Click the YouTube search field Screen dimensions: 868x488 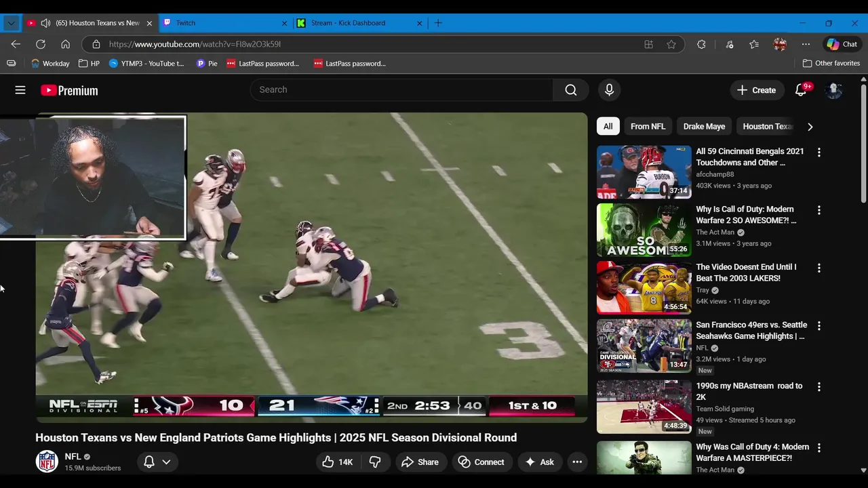(x=401, y=90)
